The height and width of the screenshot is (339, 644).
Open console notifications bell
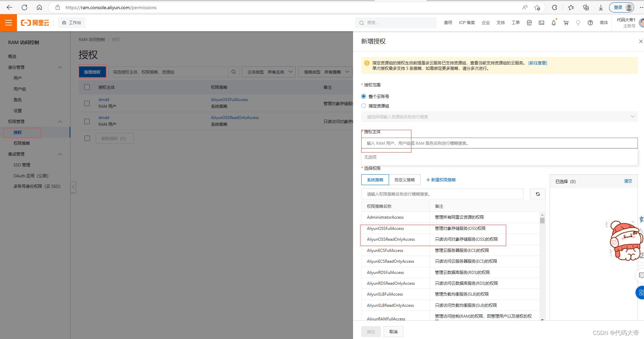(553, 23)
